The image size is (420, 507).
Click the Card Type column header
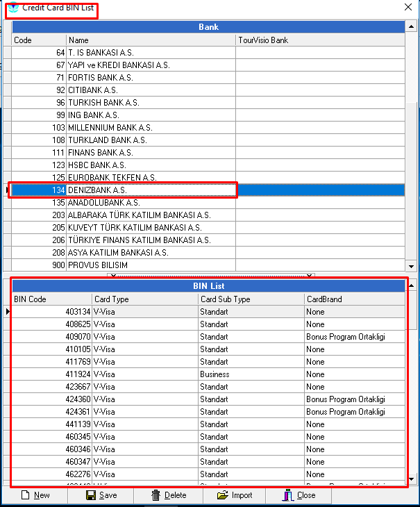tap(145, 299)
